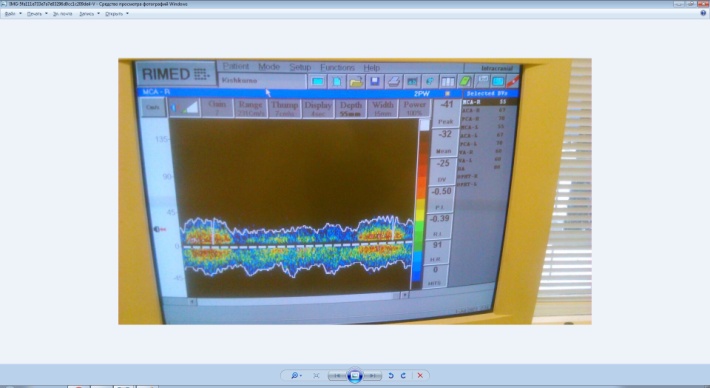The width and height of the screenshot is (710, 388).
Task: Go to the next photo
Action: [x=372, y=375]
